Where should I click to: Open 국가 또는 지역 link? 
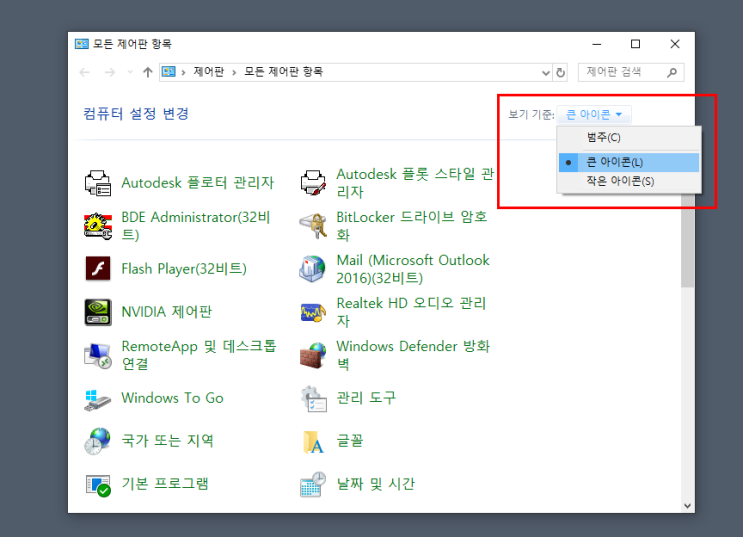(167, 441)
